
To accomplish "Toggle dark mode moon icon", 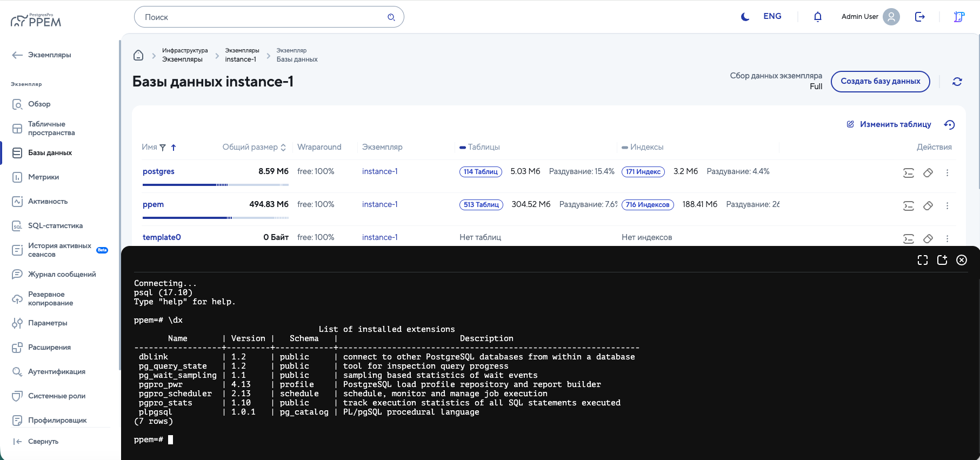I will click(745, 17).
